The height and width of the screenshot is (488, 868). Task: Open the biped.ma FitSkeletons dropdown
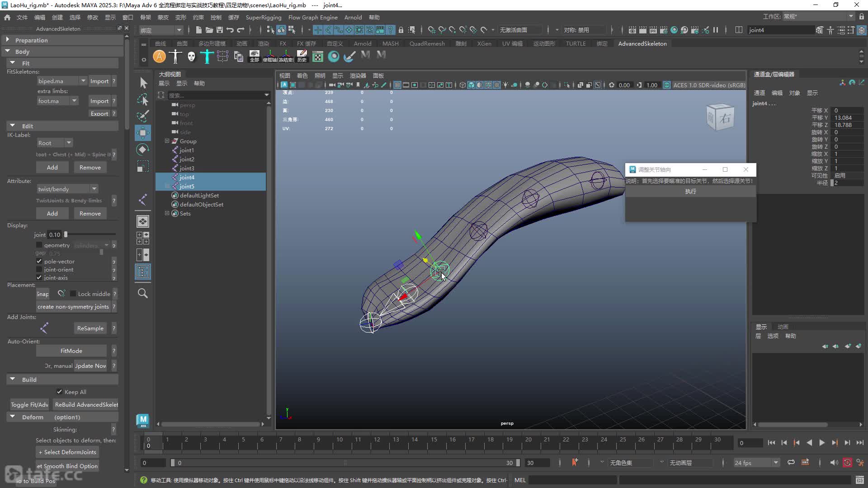(62, 81)
